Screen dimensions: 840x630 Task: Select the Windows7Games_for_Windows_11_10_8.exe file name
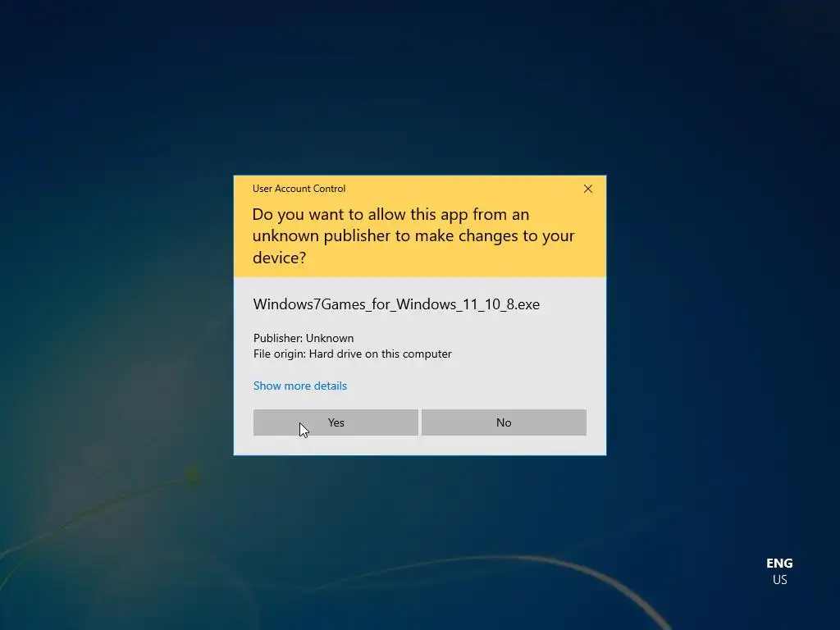pyautogui.click(x=396, y=304)
